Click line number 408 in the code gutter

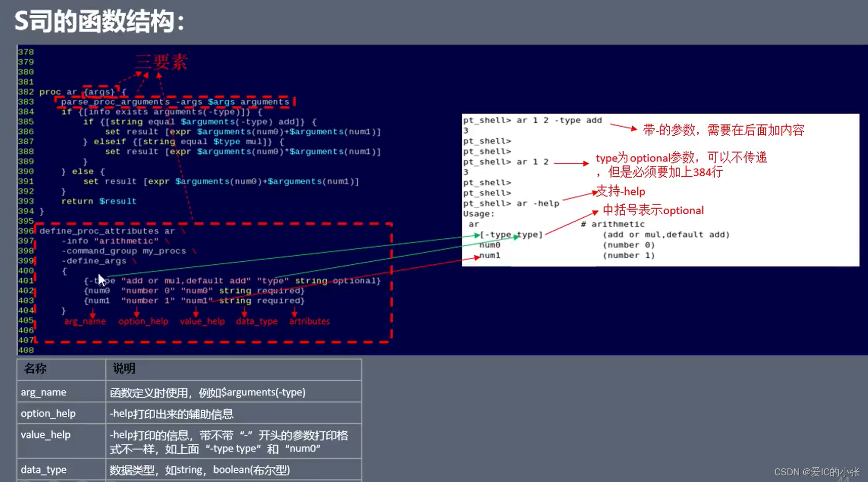point(26,350)
